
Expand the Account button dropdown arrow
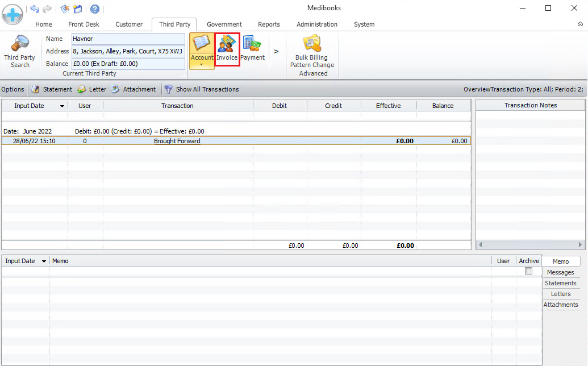click(202, 65)
